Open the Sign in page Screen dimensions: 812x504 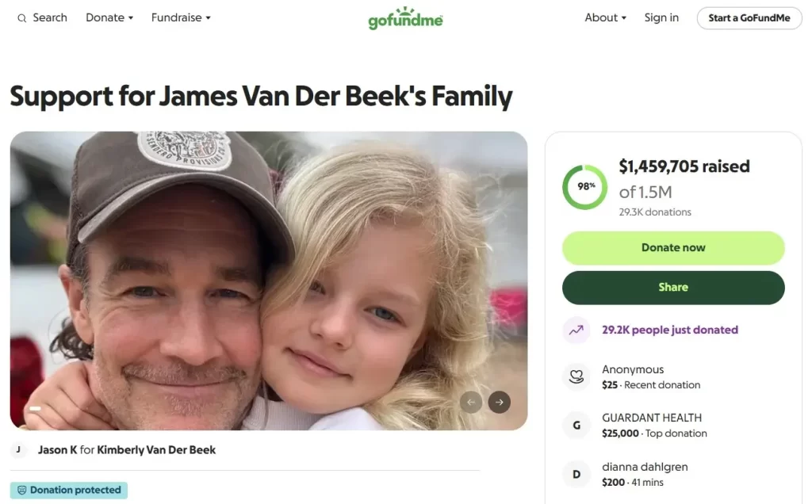[x=661, y=17]
